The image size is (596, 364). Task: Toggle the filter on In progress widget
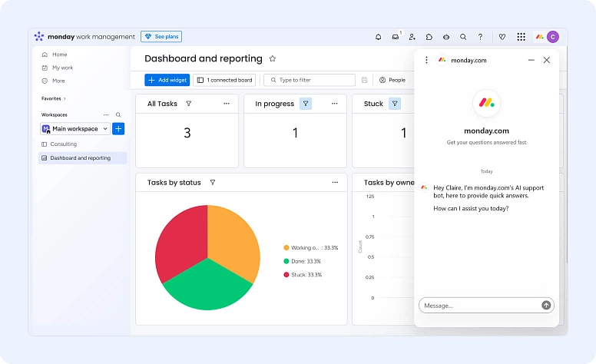point(306,104)
